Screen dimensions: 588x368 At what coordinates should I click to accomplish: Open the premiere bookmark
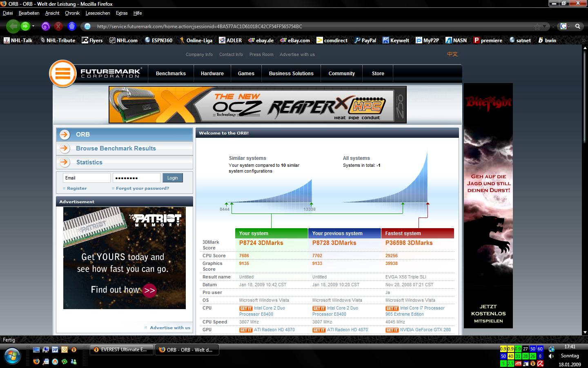488,40
